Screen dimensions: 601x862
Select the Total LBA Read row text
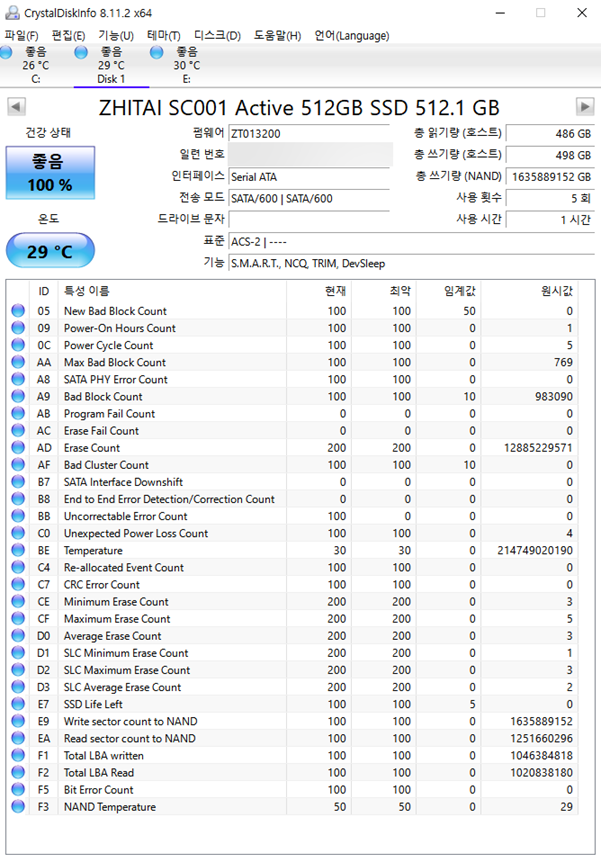[x=99, y=772]
